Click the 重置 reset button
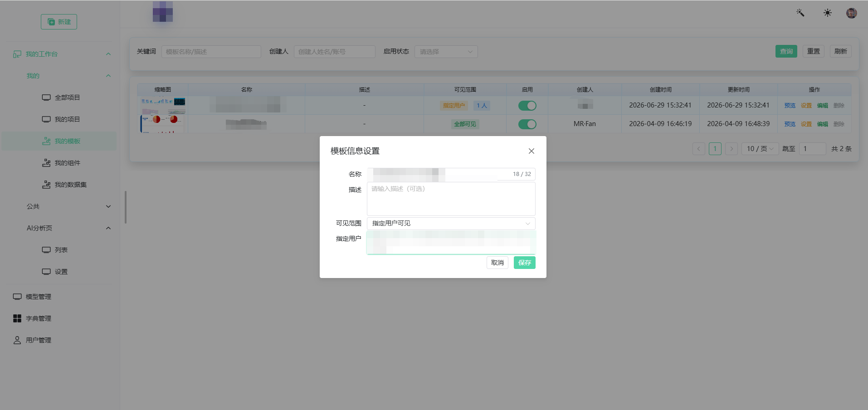This screenshot has height=410, width=868. (x=814, y=51)
